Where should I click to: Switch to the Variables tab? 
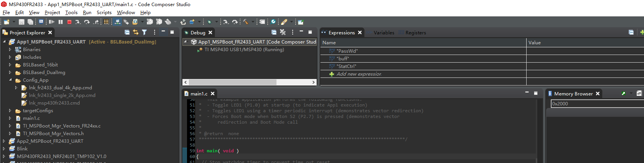[x=384, y=33]
